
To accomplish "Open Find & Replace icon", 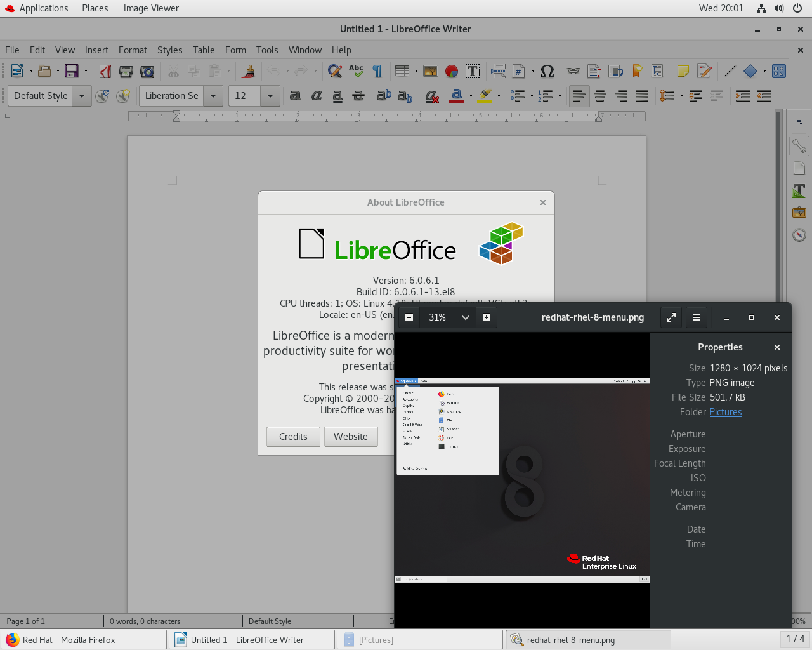I will [x=335, y=71].
